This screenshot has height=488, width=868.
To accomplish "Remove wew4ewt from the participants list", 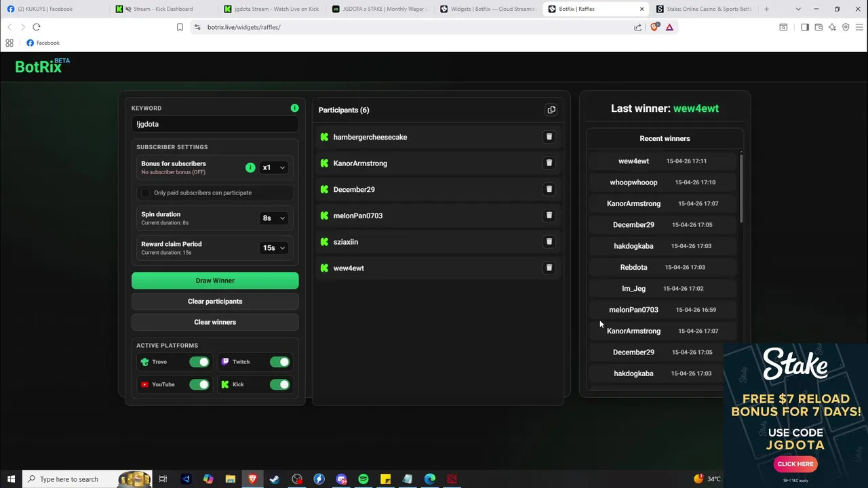I will (x=549, y=268).
